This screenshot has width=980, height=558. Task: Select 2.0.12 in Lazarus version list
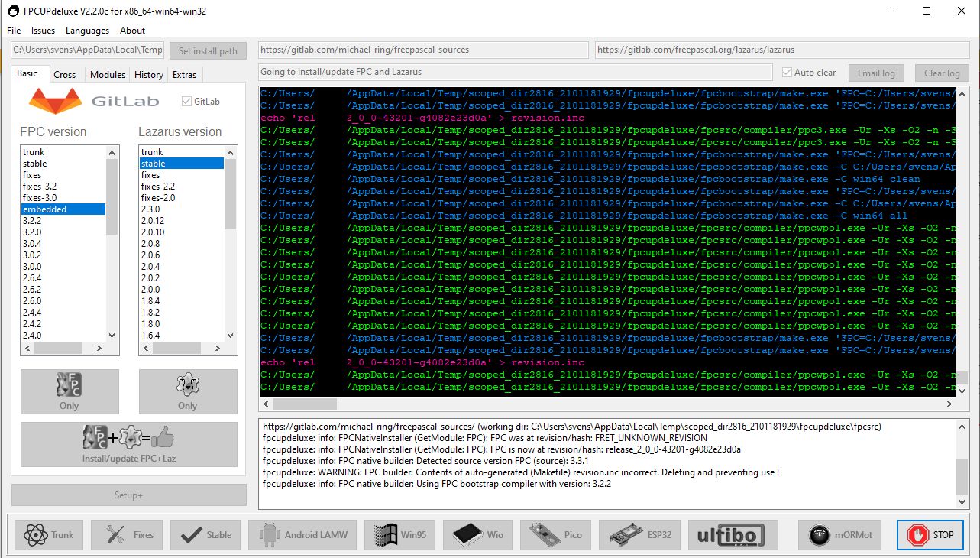click(182, 221)
